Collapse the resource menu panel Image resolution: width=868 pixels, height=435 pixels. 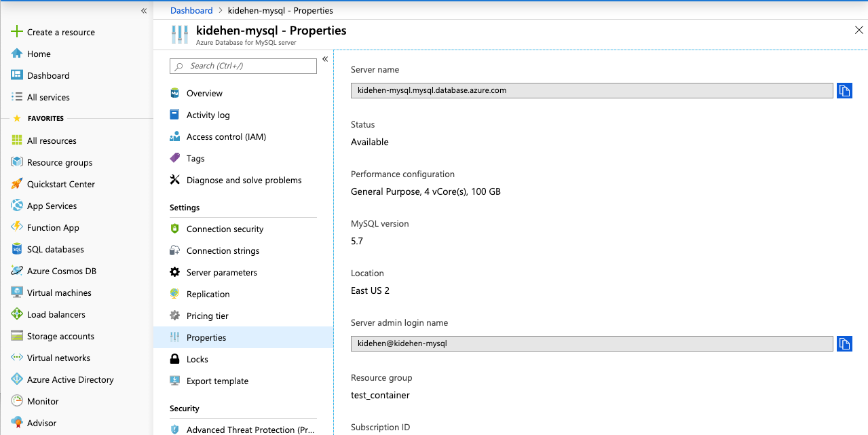[325, 59]
